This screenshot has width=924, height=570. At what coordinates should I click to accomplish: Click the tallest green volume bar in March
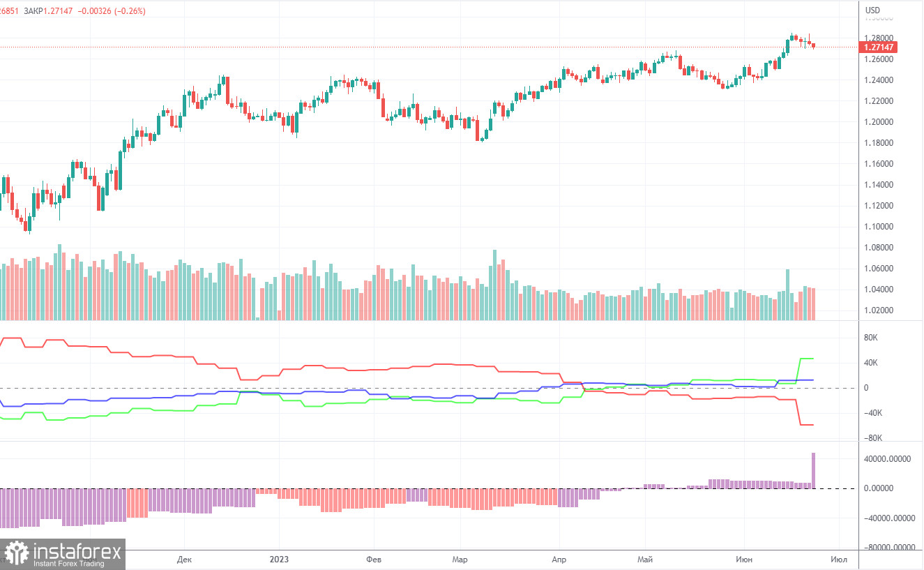point(495,285)
